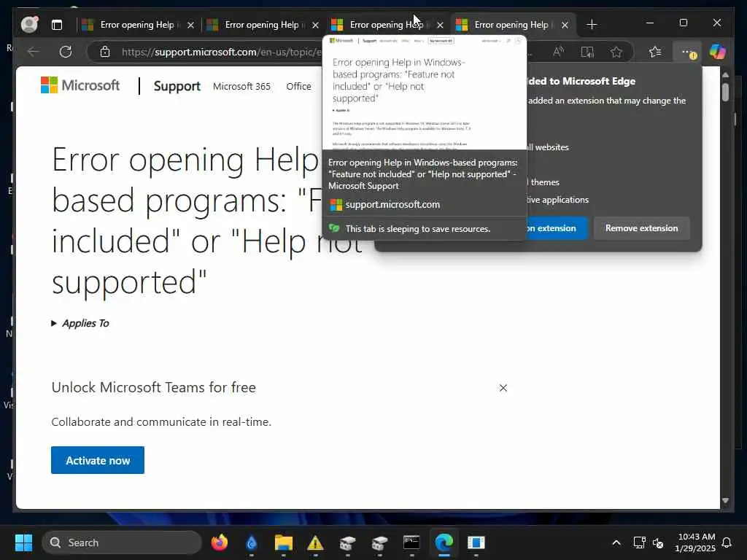This screenshot has width=747, height=560.
Task: Open the Microsoft 365 menu item
Action: tap(241, 86)
